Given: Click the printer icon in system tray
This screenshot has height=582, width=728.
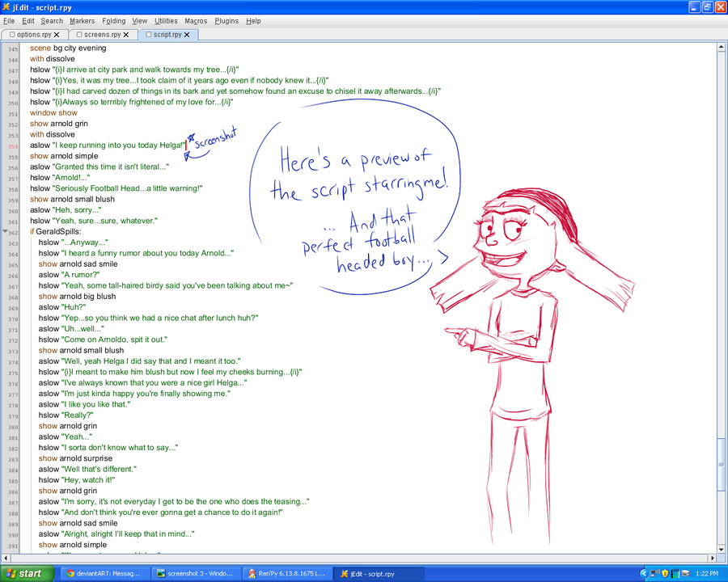Looking at the screenshot, I should pyautogui.click(x=686, y=574).
